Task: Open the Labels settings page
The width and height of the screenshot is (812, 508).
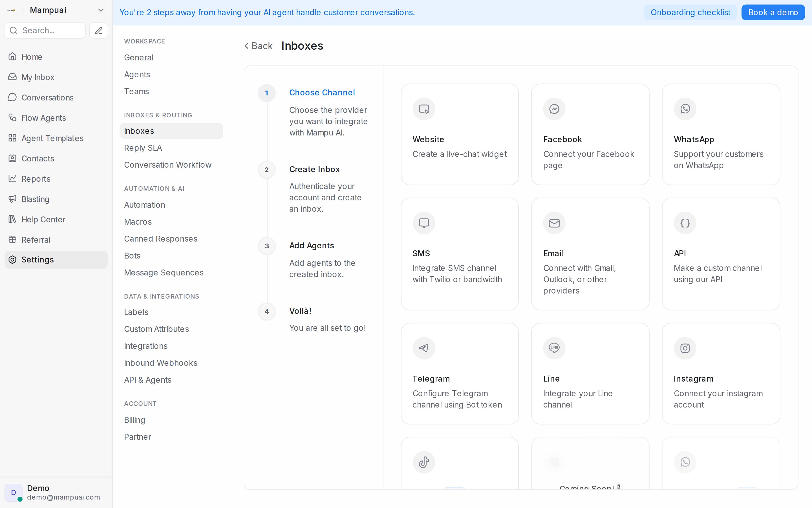Action: [x=136, y=312]
